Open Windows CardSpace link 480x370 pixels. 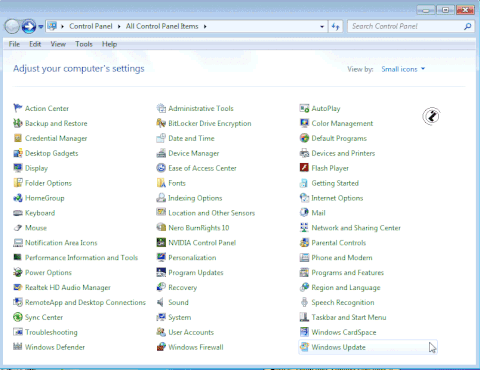tap(344, 332)
